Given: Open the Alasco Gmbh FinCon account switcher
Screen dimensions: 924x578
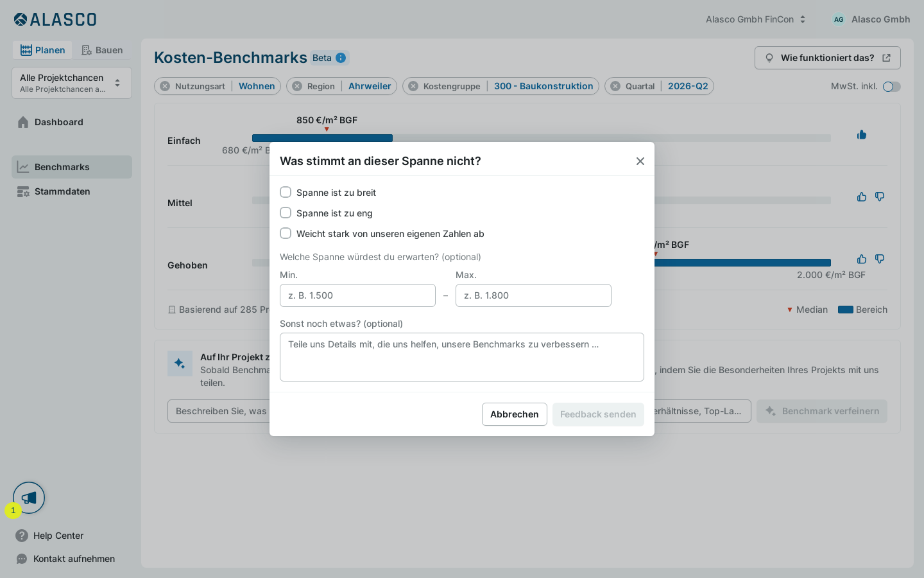Looking at the screenshot, I should (x=755, y=19).
